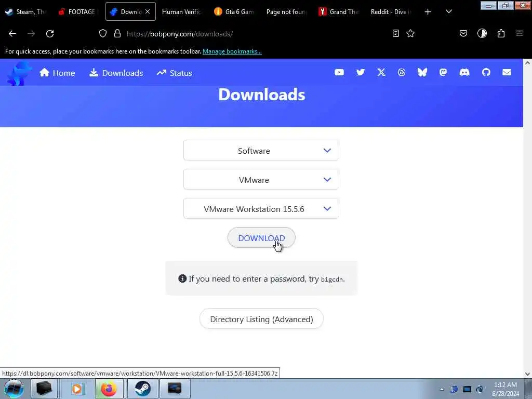Go to Downloads in site navigation
The image size is (532, 399).
coord(116,73)
